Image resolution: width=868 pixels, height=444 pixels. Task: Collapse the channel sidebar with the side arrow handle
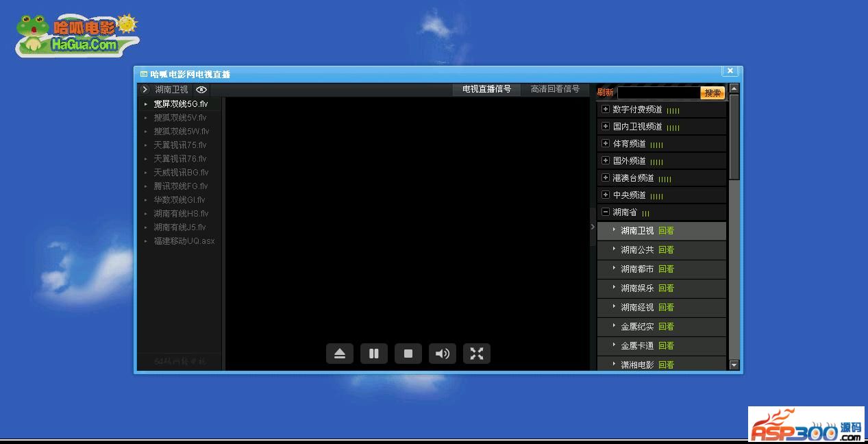pyautogui.click(x=593, y=227)
